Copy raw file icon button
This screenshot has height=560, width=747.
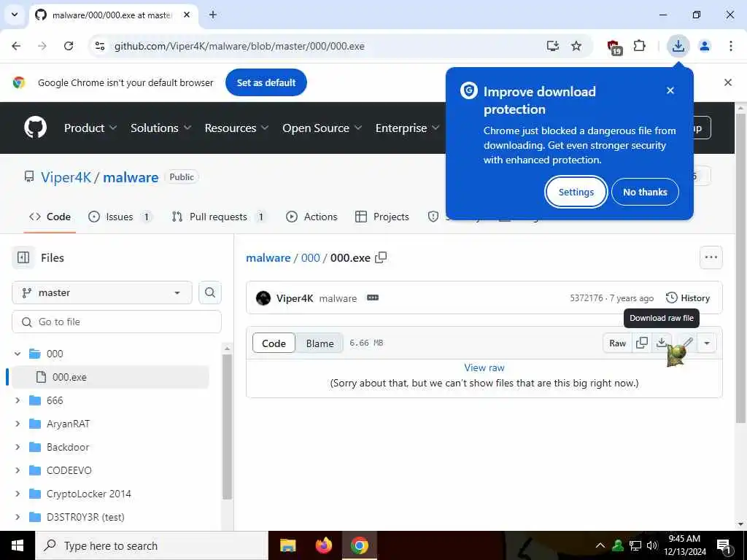coord(642,343)
